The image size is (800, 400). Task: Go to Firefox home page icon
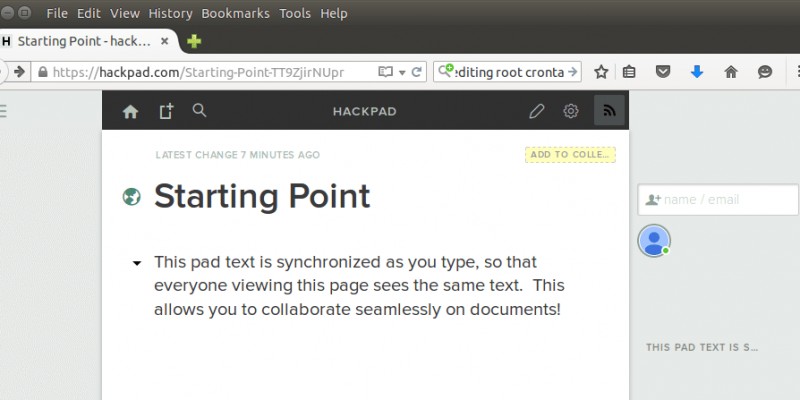pyautogui.click(x=731, y=72)
